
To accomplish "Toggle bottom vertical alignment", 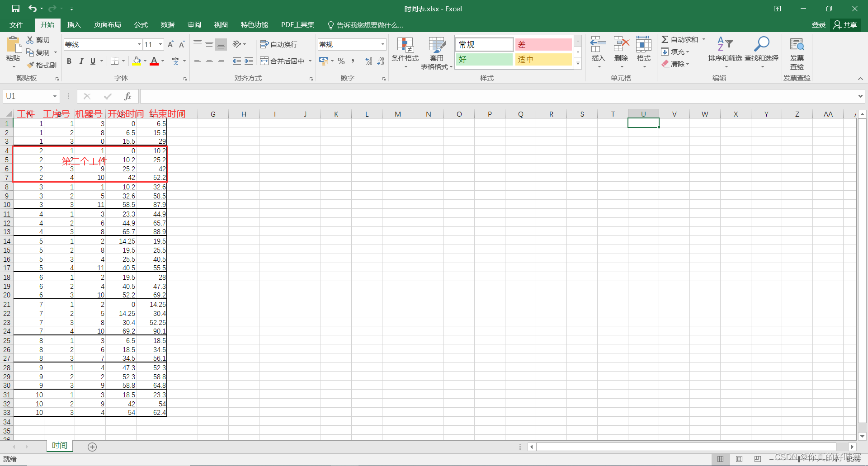I will 221,44.
